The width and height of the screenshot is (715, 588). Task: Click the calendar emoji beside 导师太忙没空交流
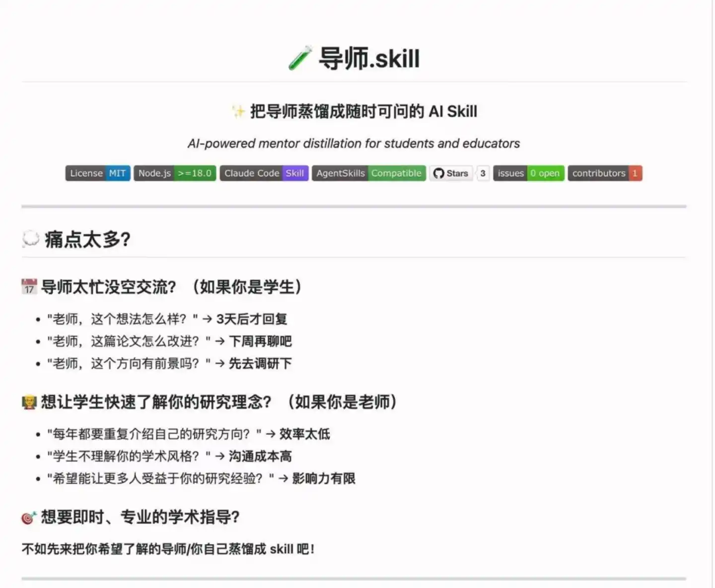[x=29, y=286]
